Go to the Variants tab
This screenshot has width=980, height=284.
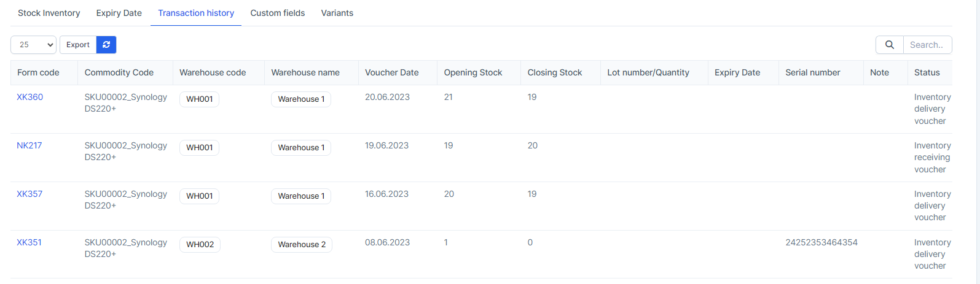337,13
